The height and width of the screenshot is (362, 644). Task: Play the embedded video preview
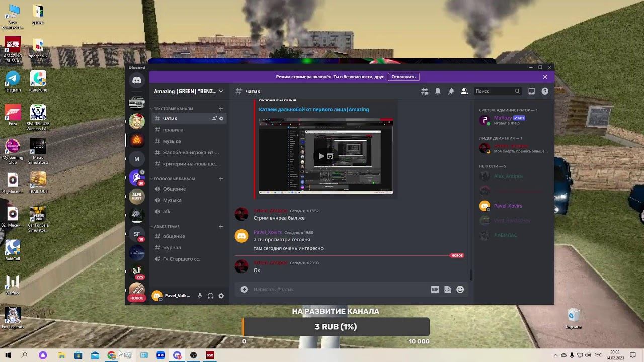point(321,156)
